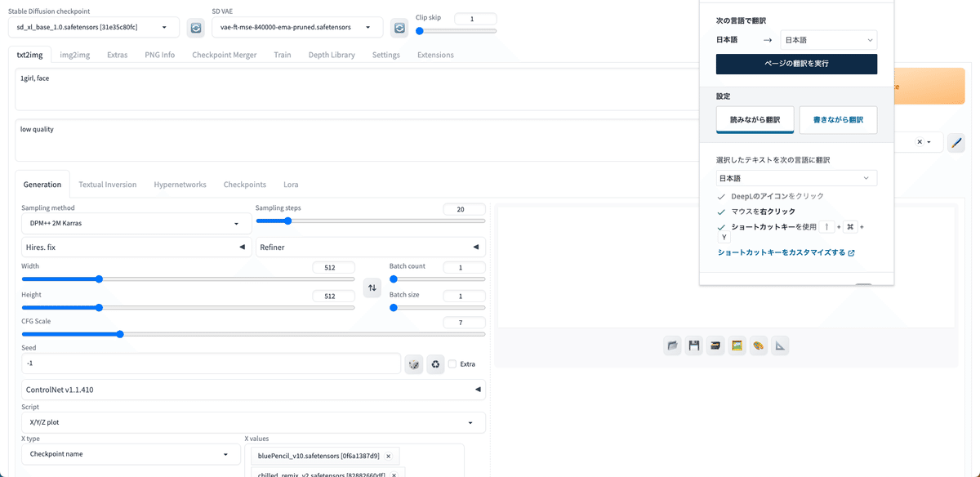Refresh the SD VAE list
This screenshot has height=477, width=980.
(x=399, y=28)
